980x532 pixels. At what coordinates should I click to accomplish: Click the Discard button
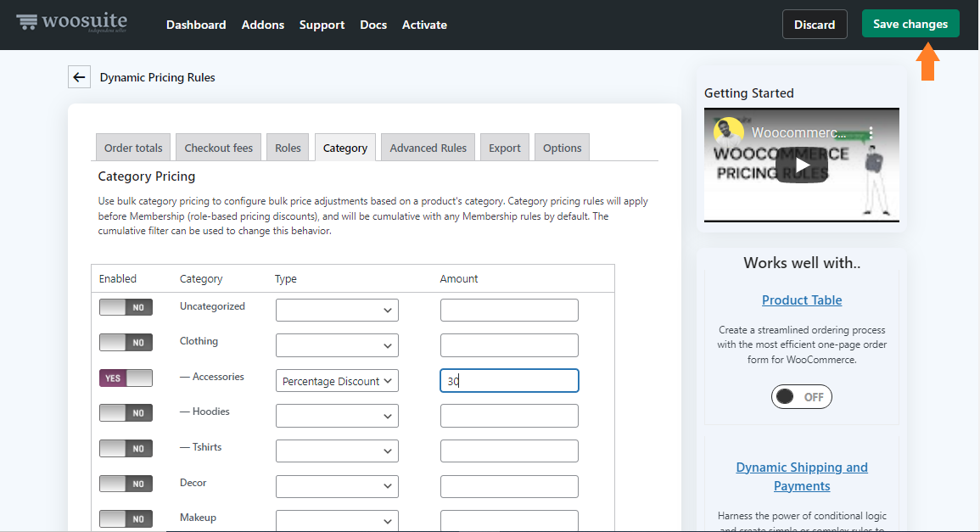[815, 25]
